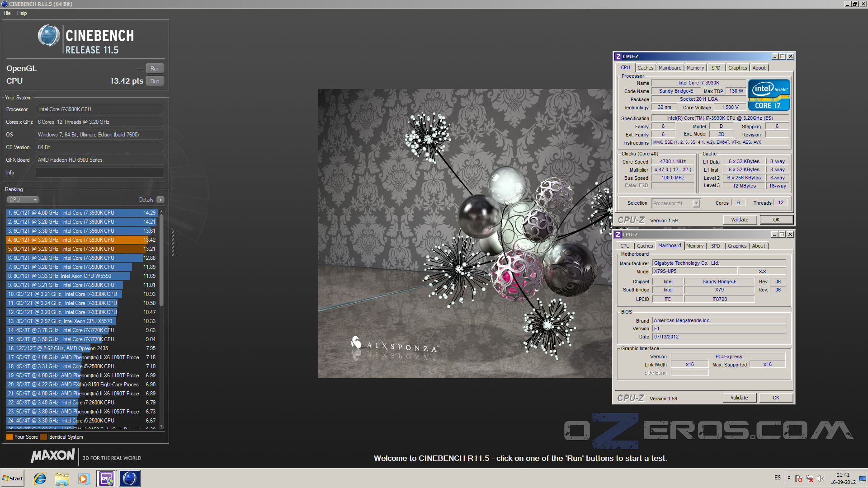The image size is (868, 488).
Task: Select ranking row 22 i7-2600K CPU
Action: click(81, 403)
